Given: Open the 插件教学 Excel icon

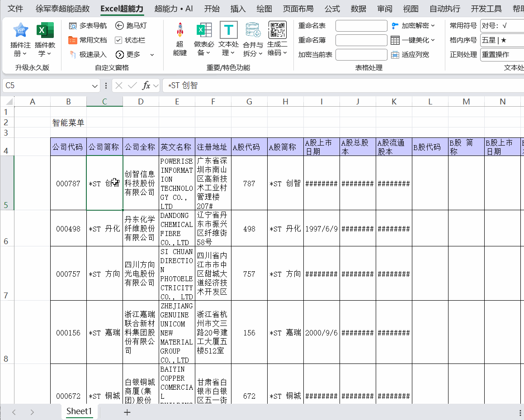Looking at the screenshot, I should (45, 30).
